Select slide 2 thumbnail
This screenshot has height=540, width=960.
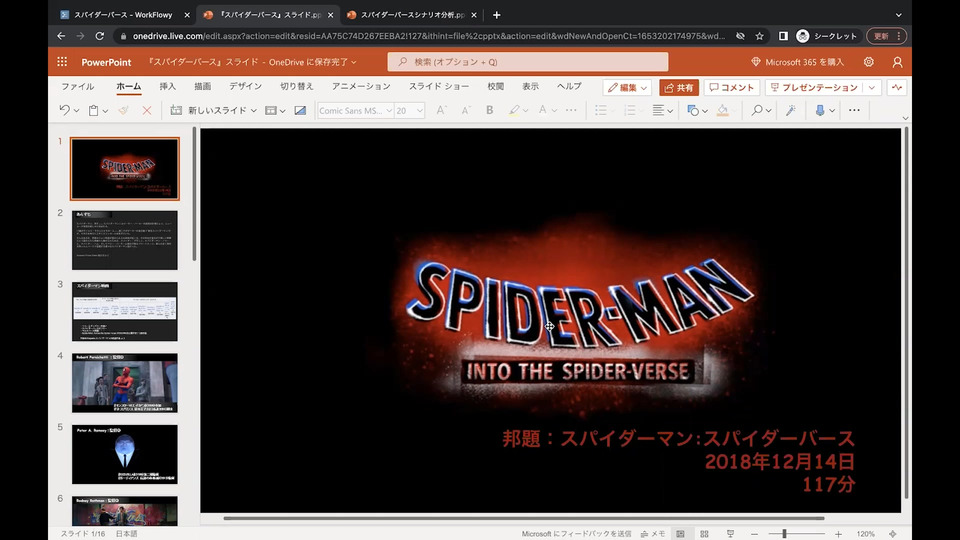(124, 240)
